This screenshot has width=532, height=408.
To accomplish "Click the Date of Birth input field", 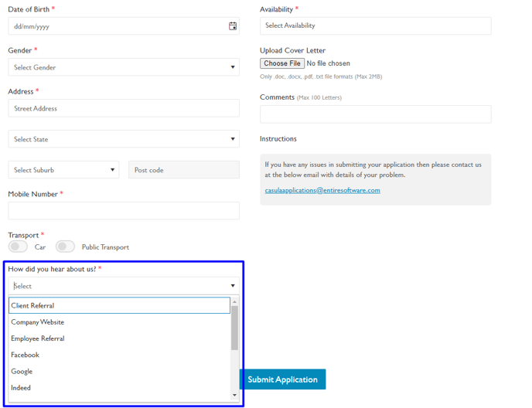I will point(124,26).
